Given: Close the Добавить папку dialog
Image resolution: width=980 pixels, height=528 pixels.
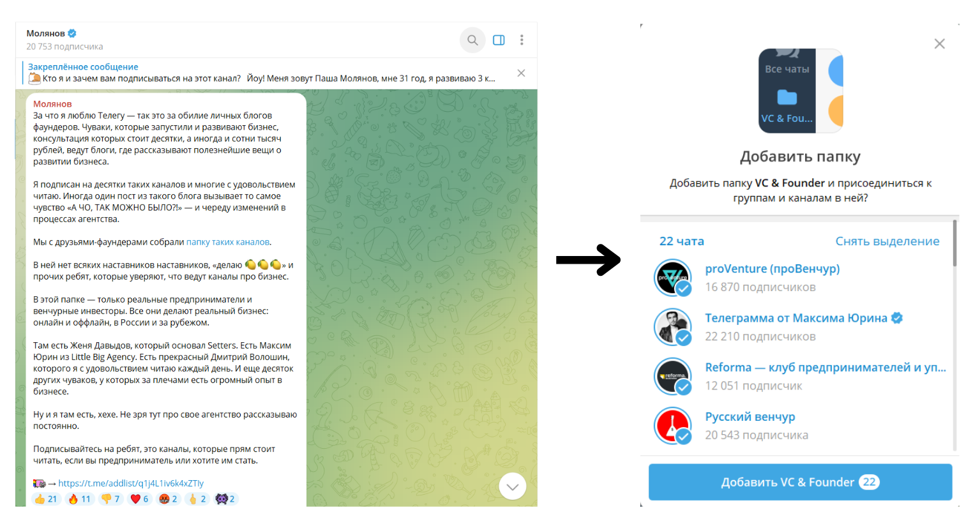Looking at the screenshot, I should [x=939, y=44].
